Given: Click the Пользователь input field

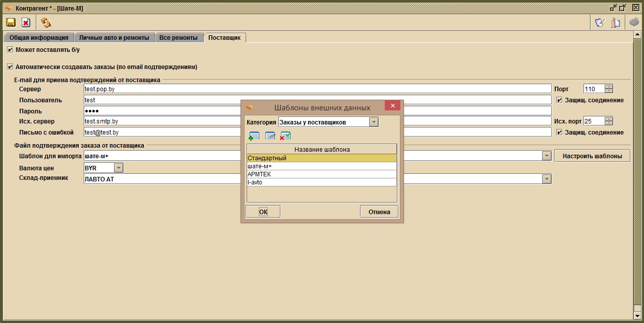Looking at the screenshot, I should pyautogui.click(x=318, y=100).
